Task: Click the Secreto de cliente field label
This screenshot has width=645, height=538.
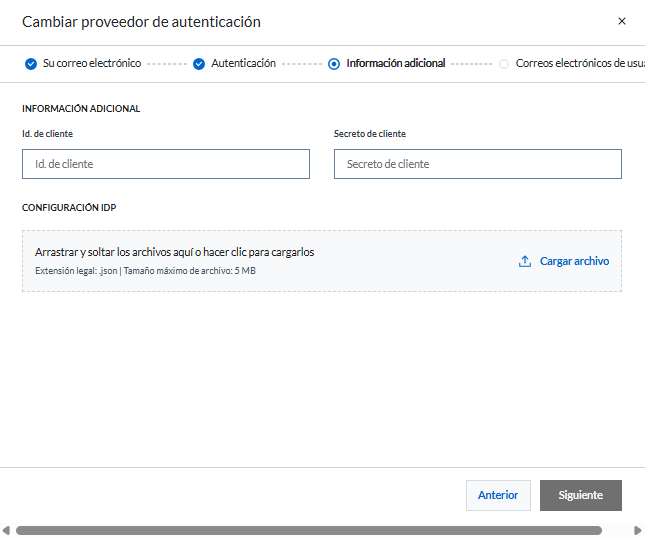Action: pyautogui.click(x=370, y=133)
